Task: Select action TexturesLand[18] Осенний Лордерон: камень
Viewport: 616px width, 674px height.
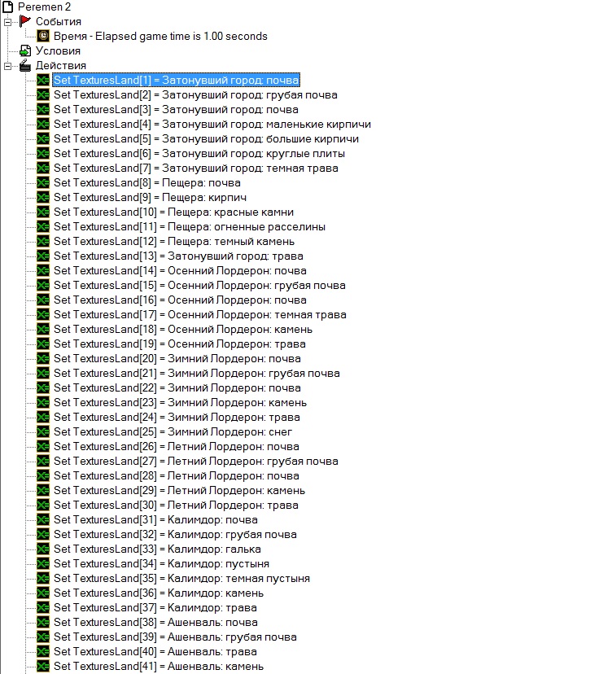Action: (183, 329)
